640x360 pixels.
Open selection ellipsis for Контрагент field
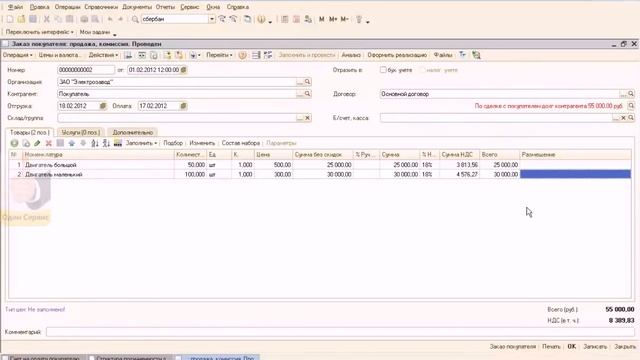coord(300,94)
